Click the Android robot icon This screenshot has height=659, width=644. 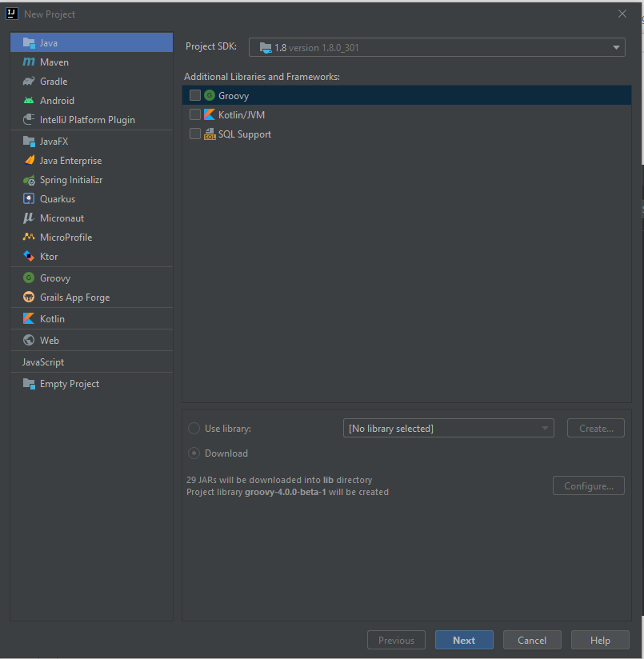point(29,101)
